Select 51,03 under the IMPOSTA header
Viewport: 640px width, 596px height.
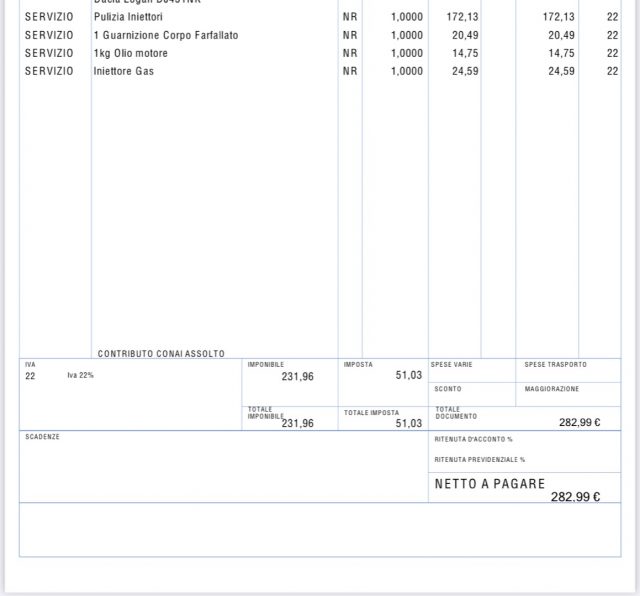click(409, 375)
